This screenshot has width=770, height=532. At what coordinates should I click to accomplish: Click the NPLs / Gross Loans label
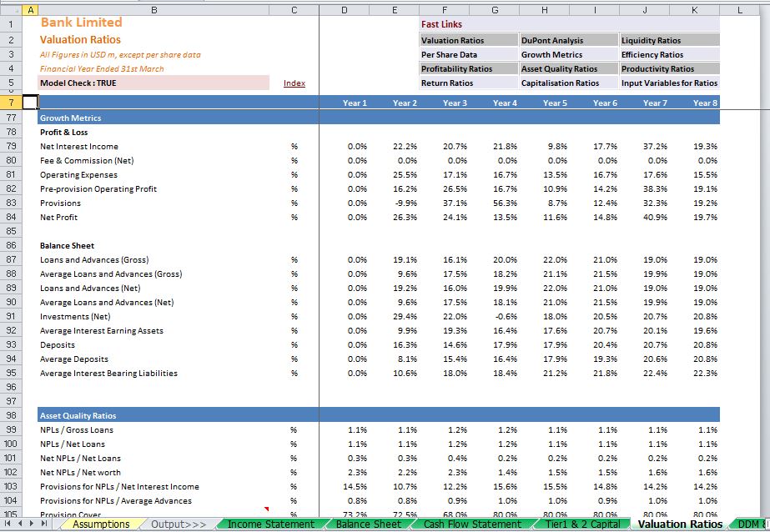click(77, 430)
